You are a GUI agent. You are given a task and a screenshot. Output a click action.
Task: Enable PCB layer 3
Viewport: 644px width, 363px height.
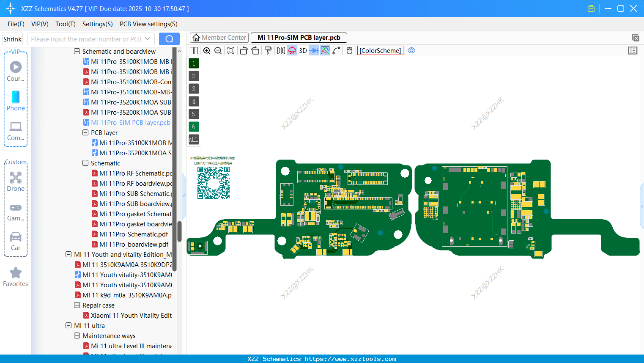[x=194, y=88]
